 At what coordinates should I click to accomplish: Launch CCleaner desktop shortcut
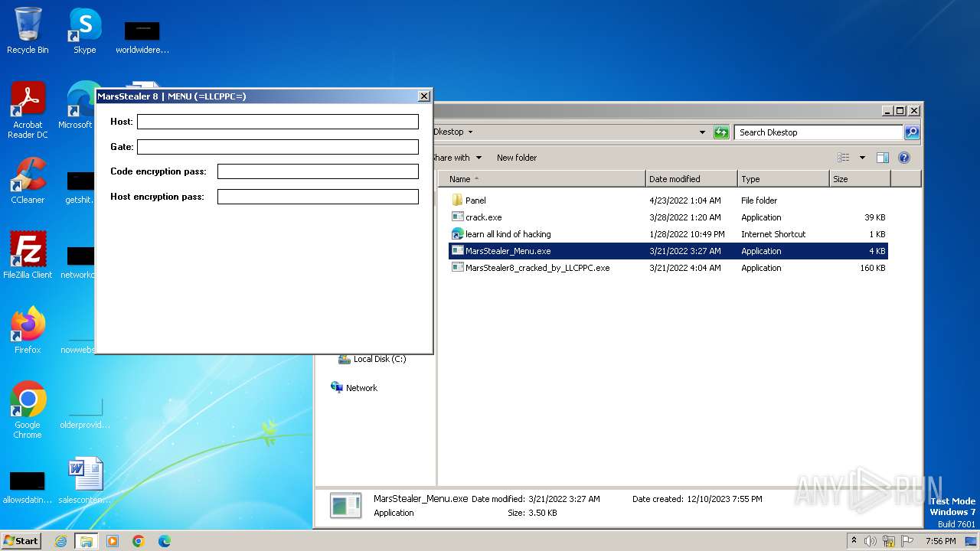[28, 181]
